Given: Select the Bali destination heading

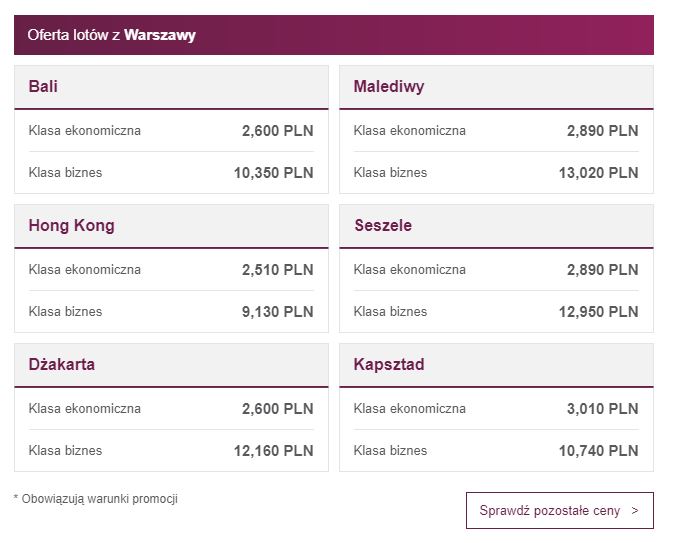Looking at the screenshot, I should click(x=43, y=86).
